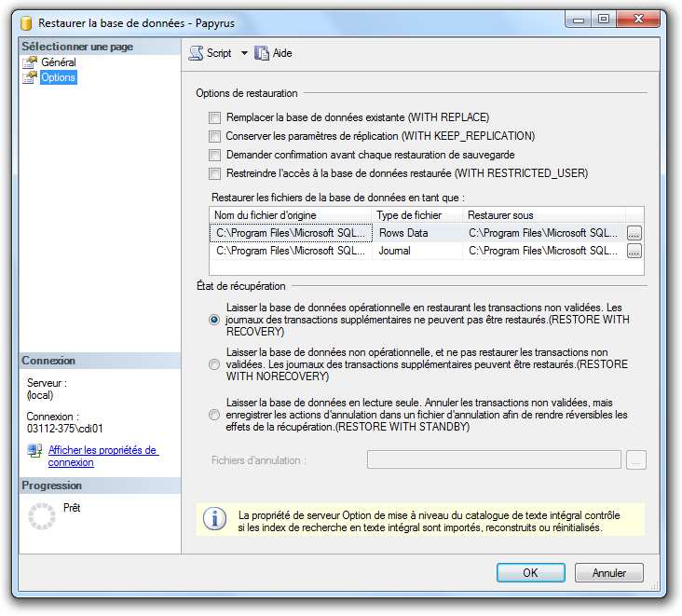Browse restore path for Rows Data file

[x=634, y=233]
